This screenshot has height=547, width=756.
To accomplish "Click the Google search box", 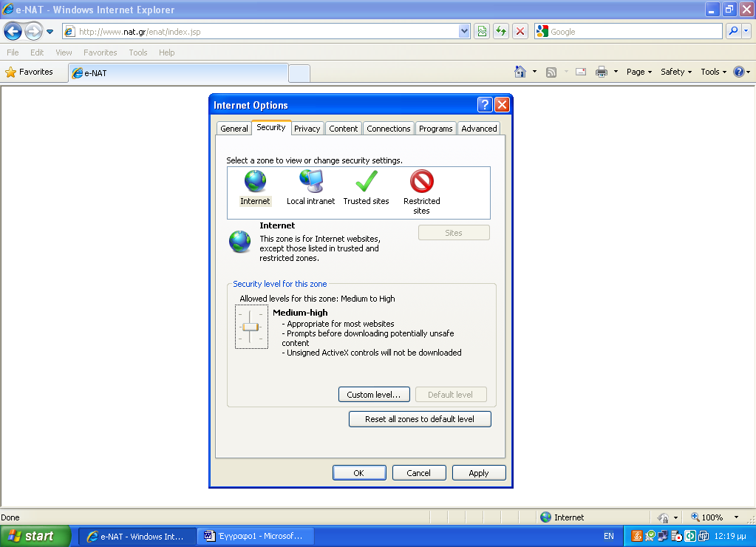I will click(x=627, y=32).
